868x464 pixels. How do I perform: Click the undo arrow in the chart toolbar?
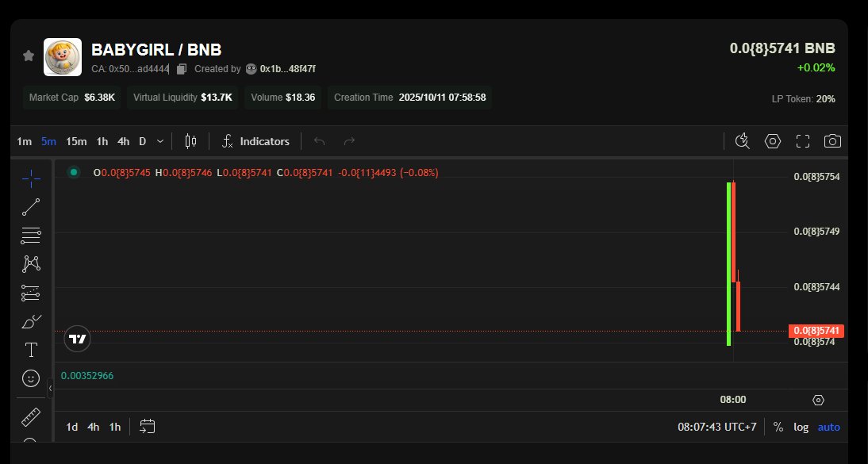pos(320,142)
